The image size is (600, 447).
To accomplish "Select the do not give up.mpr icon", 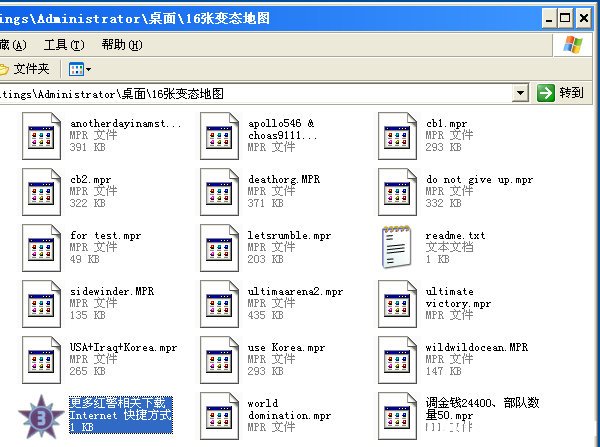I will point(397,192).
